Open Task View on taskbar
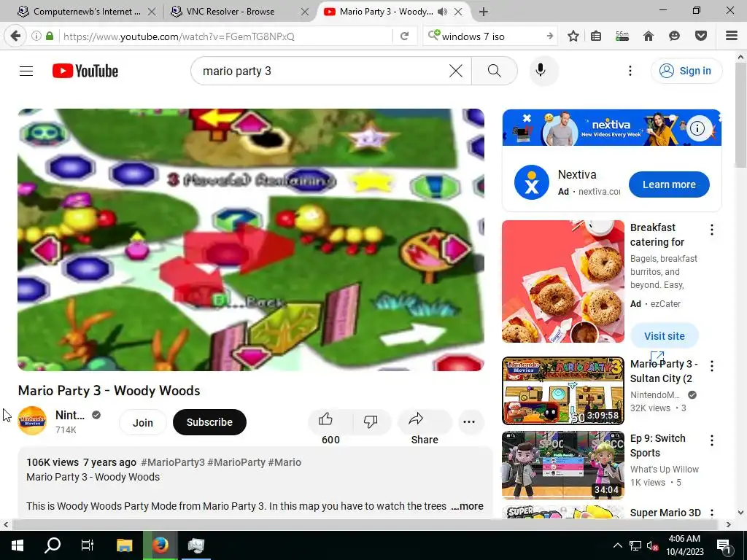The image size is (747, 560). coord(88,545)
